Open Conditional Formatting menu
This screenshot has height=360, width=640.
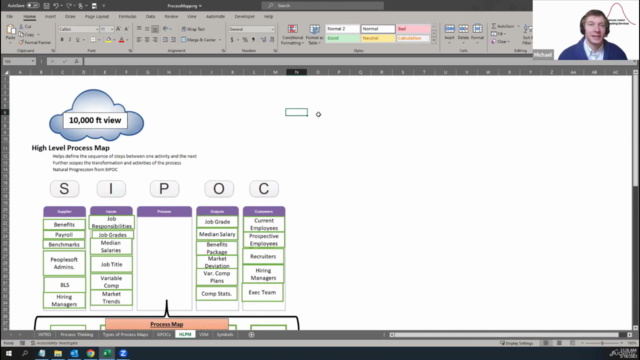(x=293, y=35)
